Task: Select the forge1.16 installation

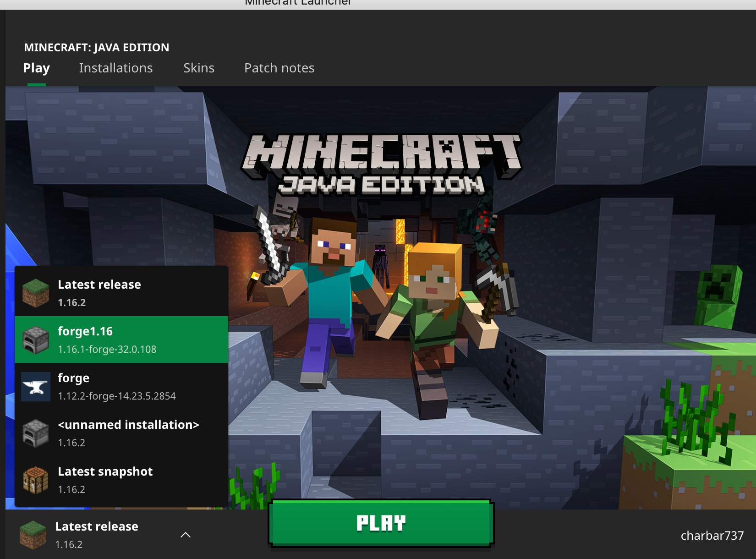Action: tap(121, 340)
